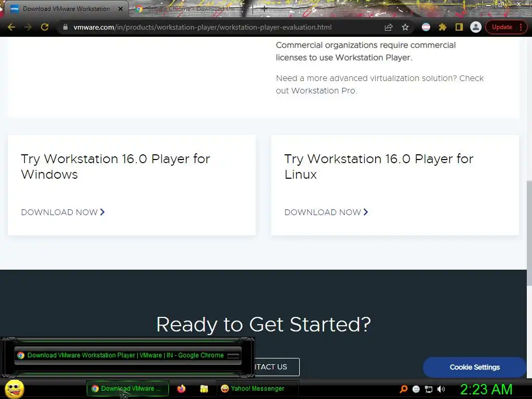
Task: Go back to the previous page
Action: [x=11, y=27]
